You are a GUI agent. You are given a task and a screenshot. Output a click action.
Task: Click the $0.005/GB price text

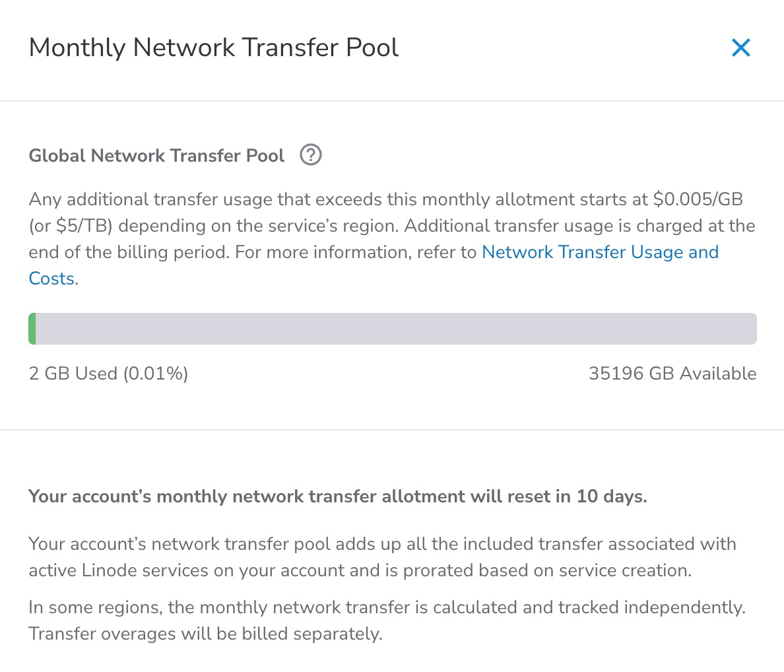tap(698, 199)
